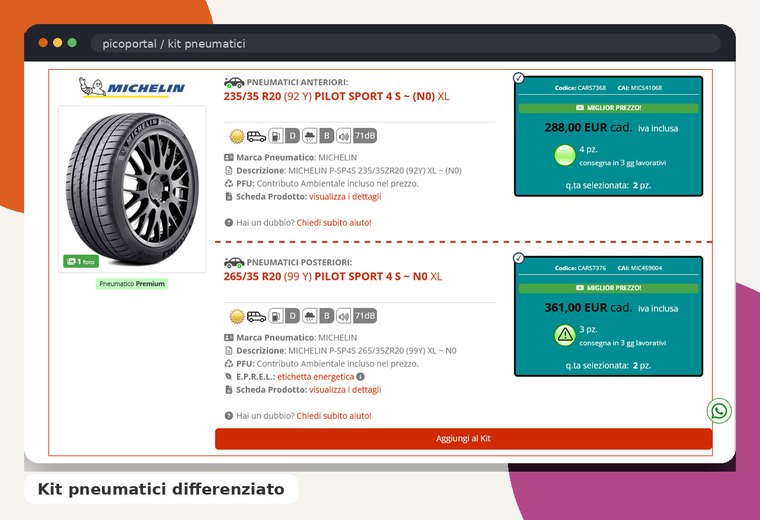Click the question mark icon for the rear tyre
760x520 pixels.
(x=229, y=416)
